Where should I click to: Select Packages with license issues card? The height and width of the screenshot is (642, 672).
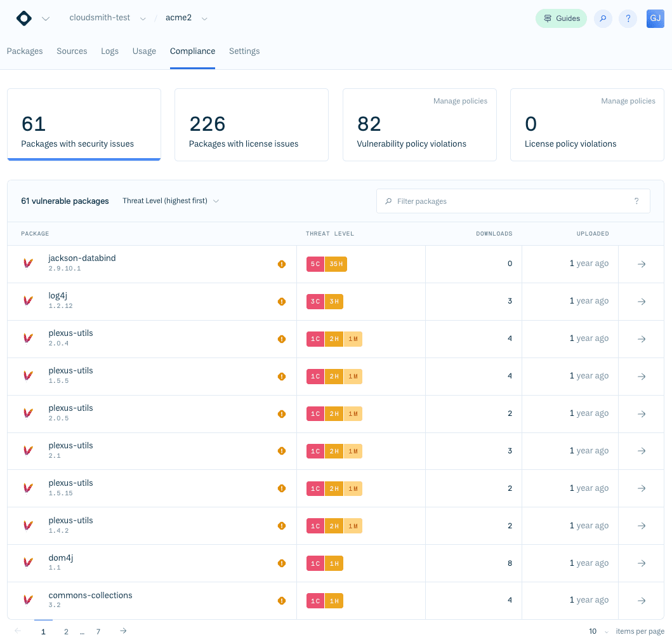coord(251,125)
